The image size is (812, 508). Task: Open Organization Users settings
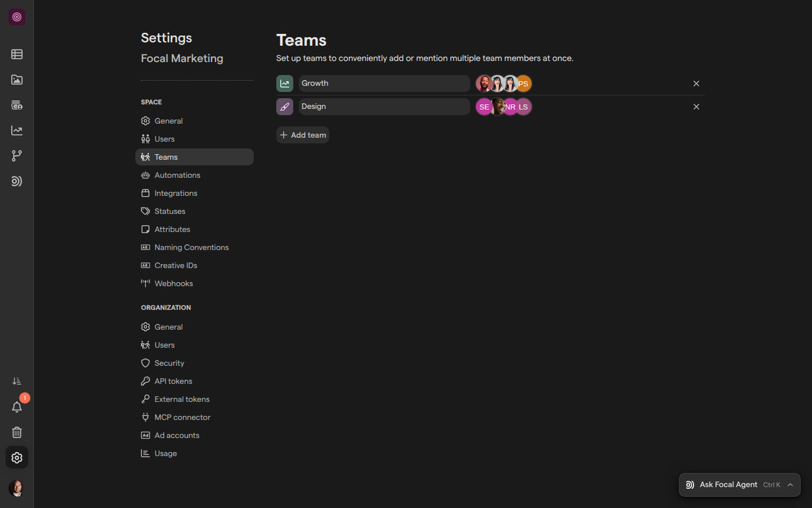click(195, 345)
